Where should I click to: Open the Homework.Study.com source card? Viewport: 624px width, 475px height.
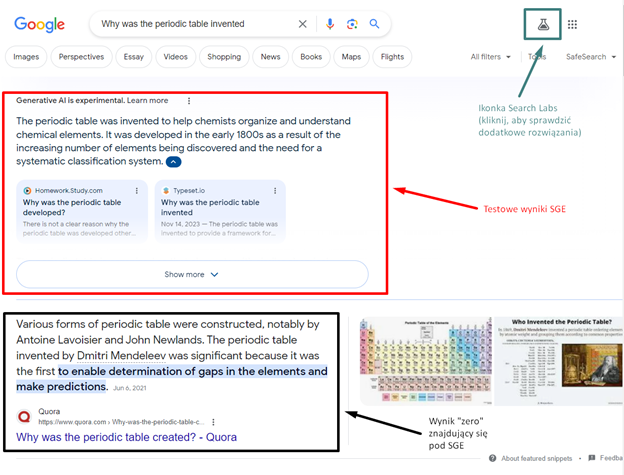click(x=82, y=210)
